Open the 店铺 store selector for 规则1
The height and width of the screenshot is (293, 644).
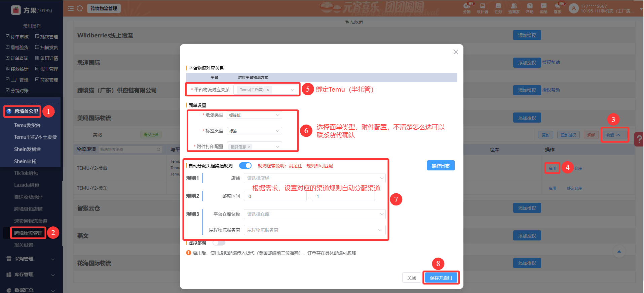pos(315,178)
